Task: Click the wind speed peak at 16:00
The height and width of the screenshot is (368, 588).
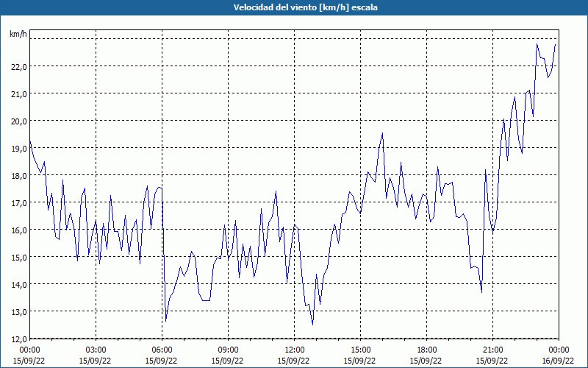Action: point(382,133)
